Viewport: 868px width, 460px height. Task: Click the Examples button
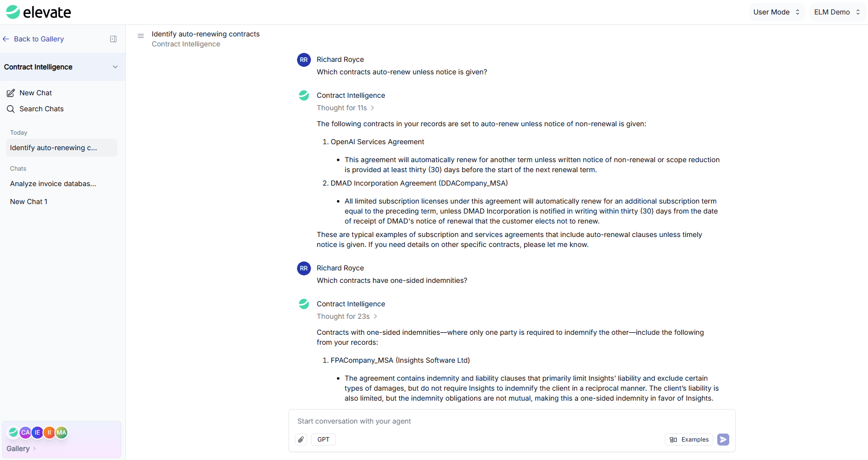(689, 440)
